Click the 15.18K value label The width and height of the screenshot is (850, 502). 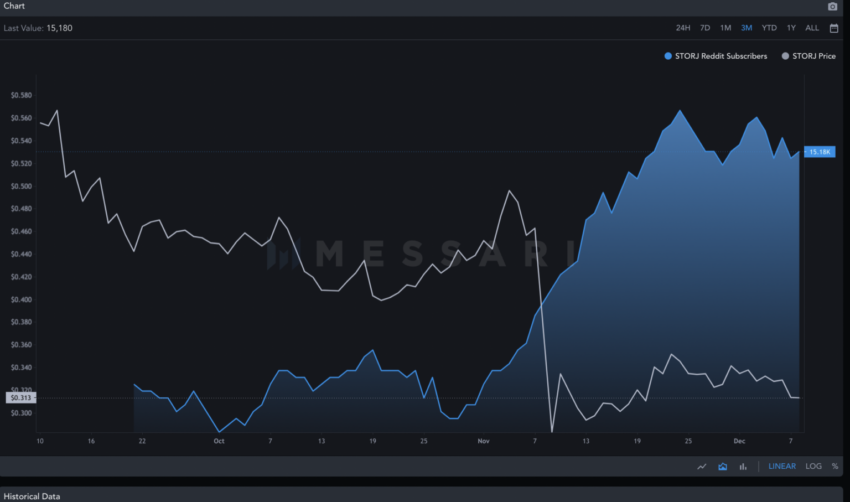(x=819, y=152)
